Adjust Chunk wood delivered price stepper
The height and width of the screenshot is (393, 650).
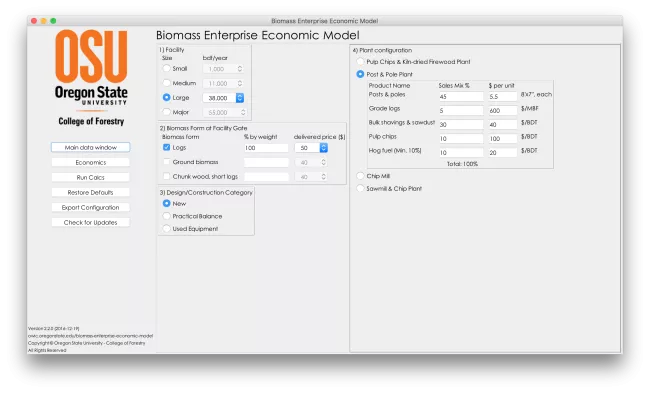click(x=323, y=177)
